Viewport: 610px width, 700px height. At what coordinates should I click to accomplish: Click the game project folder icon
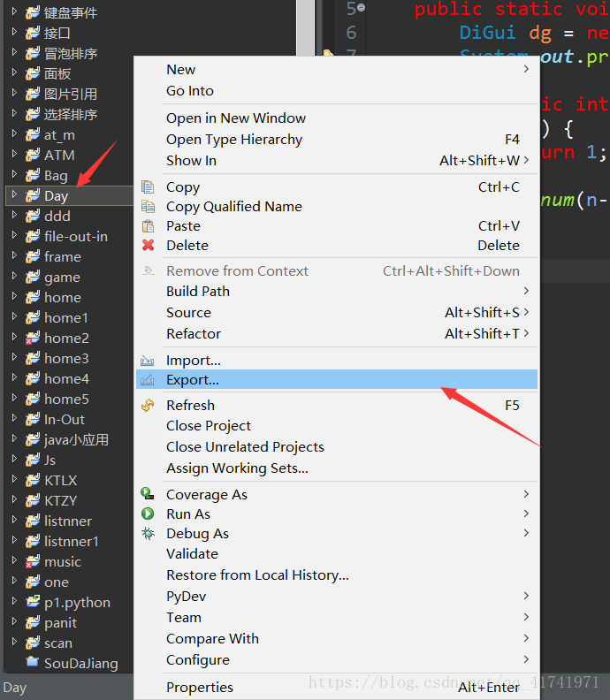point(33,278)
